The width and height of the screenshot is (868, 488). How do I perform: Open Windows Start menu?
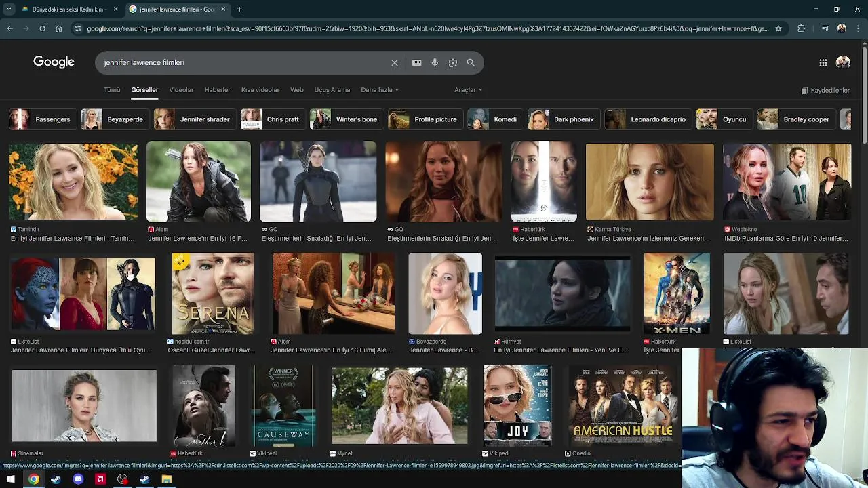click(11, 479)
